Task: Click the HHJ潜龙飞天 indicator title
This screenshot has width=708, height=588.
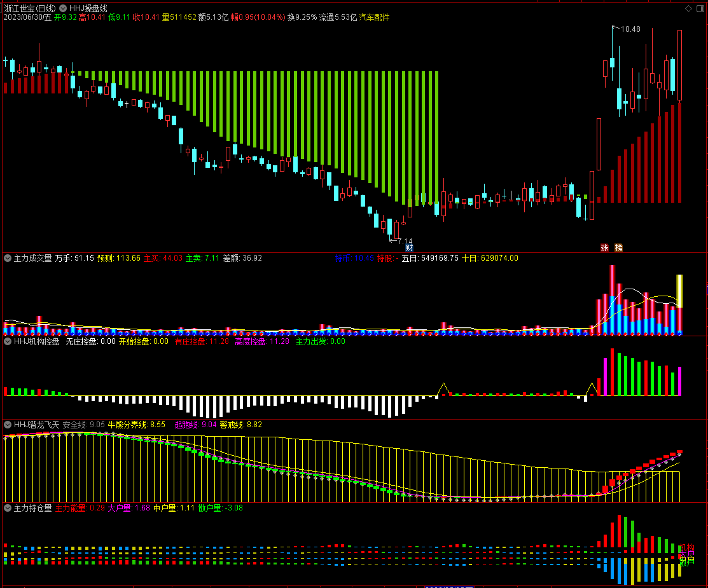Action: coord(36,424)
